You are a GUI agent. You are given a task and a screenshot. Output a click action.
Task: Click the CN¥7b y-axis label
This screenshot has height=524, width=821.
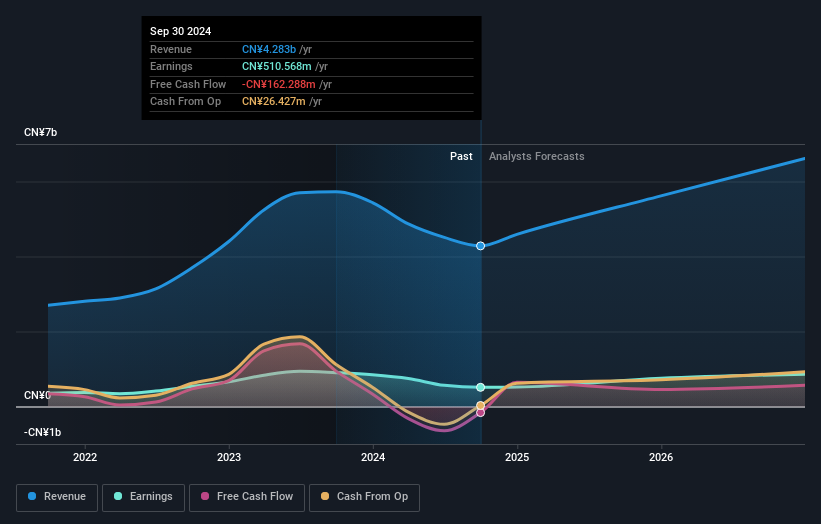click(x=40, y=132)
